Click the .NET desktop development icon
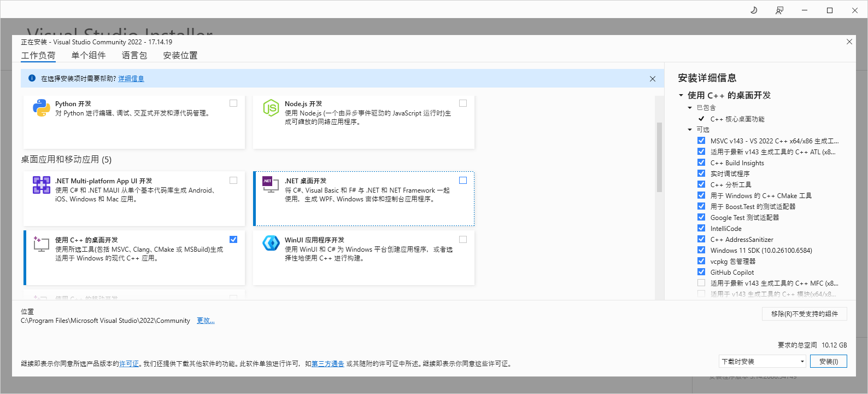Viewport: 868px width, 394px height. click(x=271, y=185)
